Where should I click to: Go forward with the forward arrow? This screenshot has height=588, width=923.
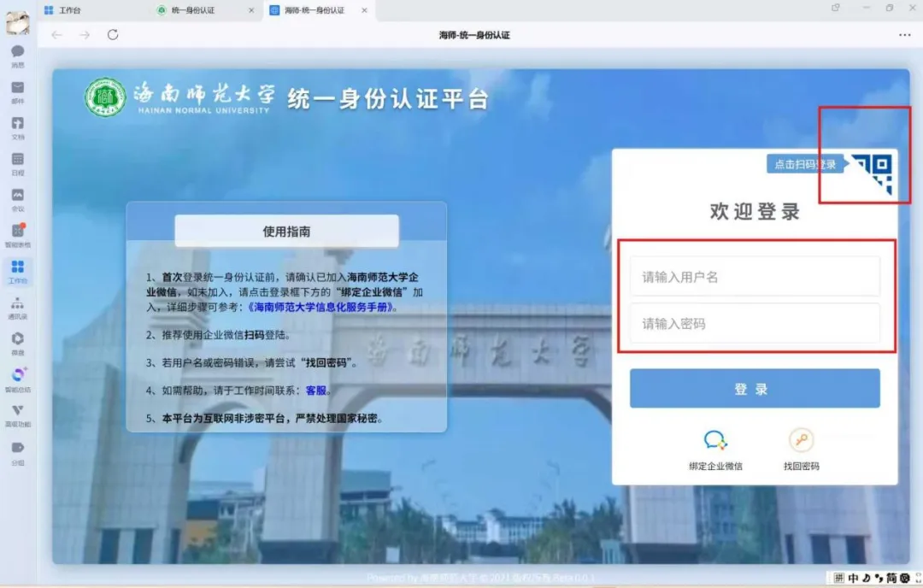(85, 35)
